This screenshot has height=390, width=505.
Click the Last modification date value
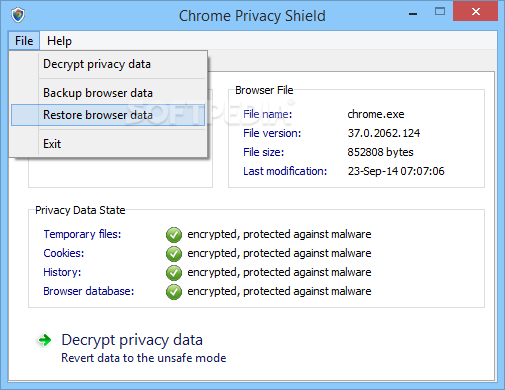[396, 171]
